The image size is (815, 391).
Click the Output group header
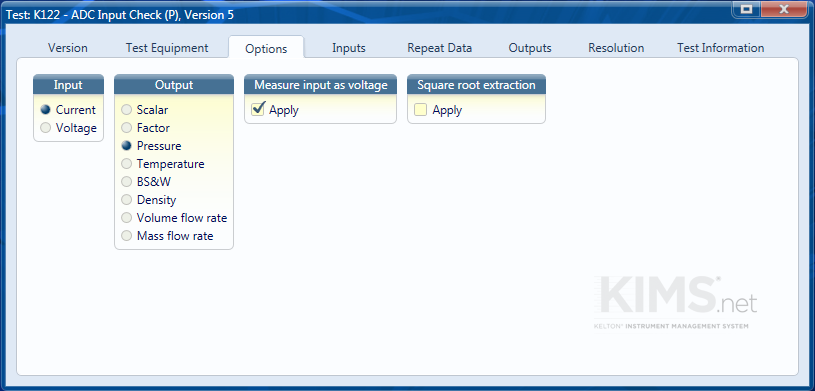tap(174, 85)
